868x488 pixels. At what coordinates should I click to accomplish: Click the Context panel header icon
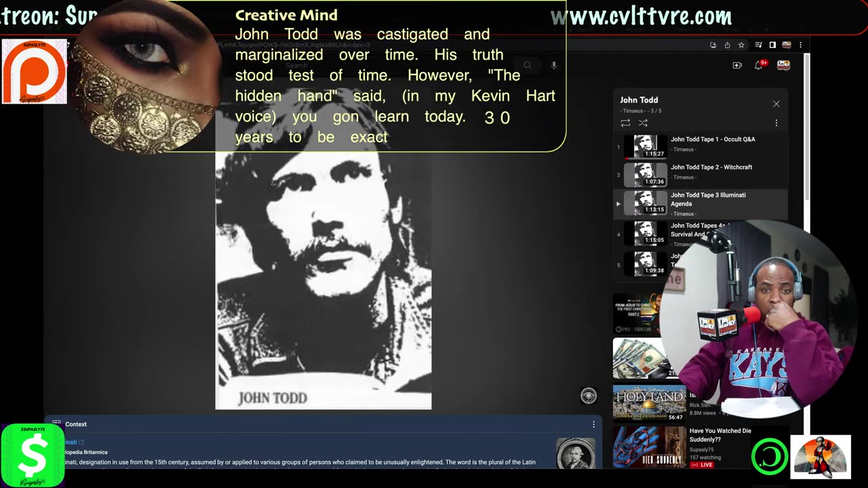coord(57,424)
